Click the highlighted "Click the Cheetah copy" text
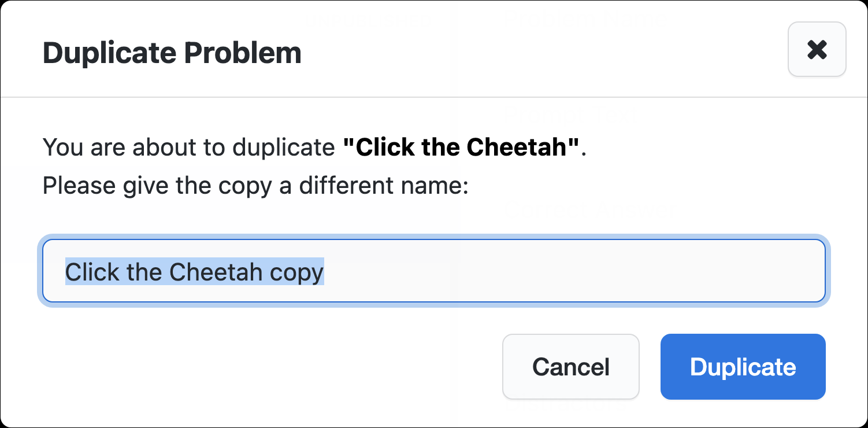This screenshot has width=868, height=428. (x=194, y=272)
